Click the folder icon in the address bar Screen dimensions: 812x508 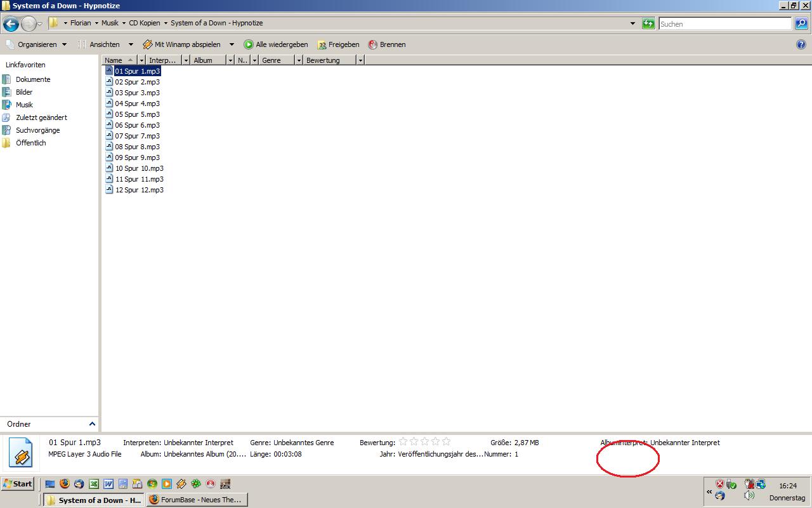pos(54,23)
